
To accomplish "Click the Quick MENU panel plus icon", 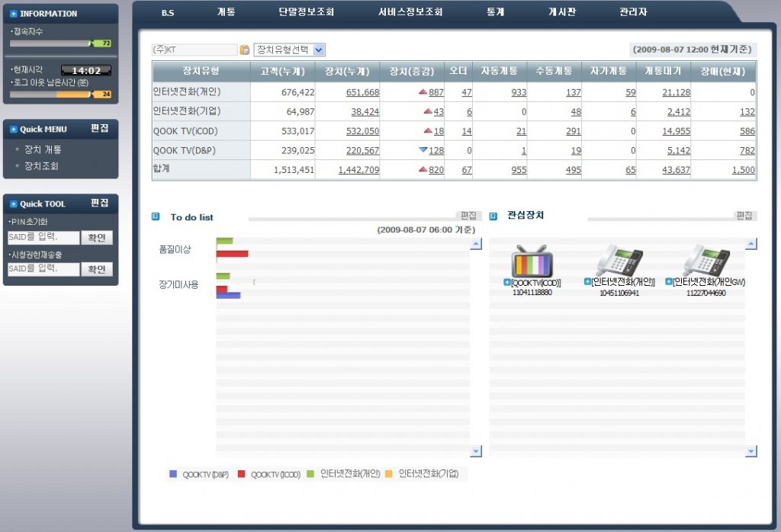I will click(14, 130).
